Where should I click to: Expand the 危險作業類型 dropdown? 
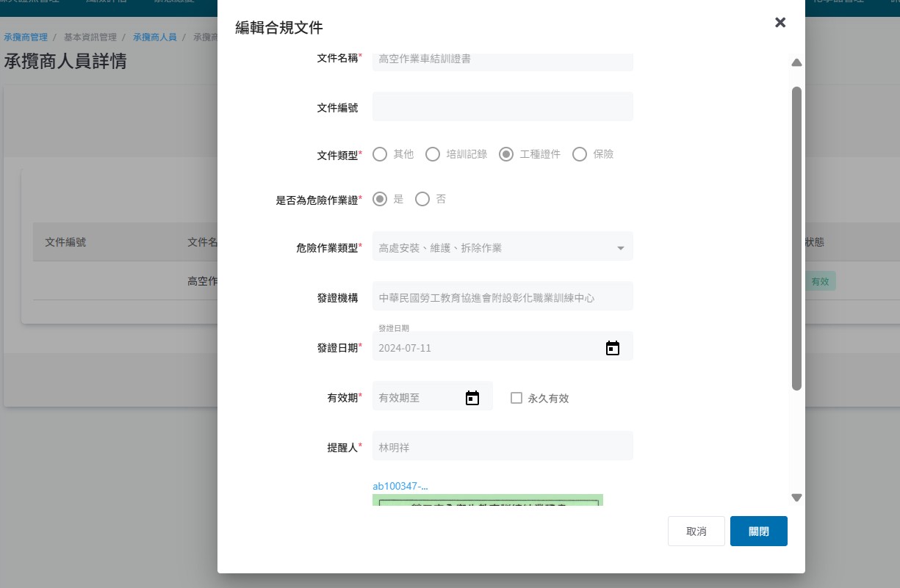pos(503,248)
